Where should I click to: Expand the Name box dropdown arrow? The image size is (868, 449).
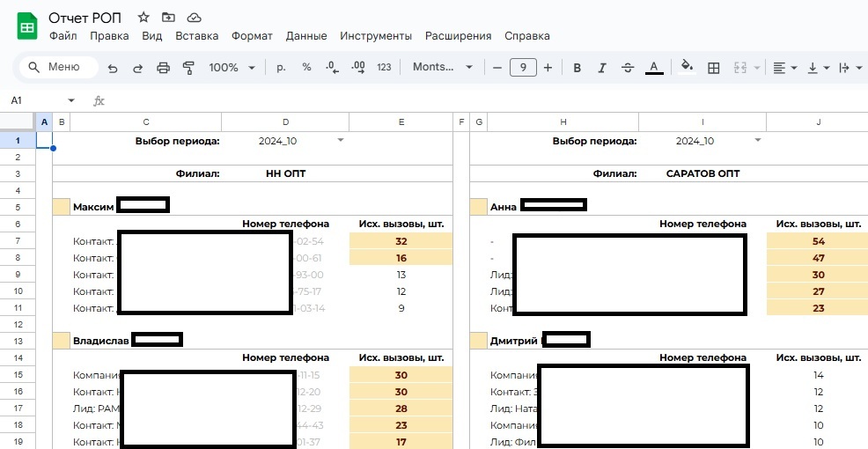coord(70,100)
